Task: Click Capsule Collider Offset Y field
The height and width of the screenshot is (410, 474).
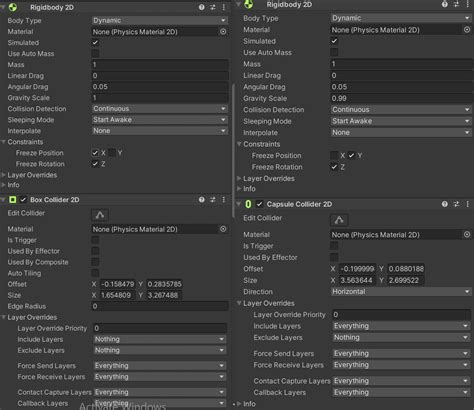Action: (x=406, y=269)
